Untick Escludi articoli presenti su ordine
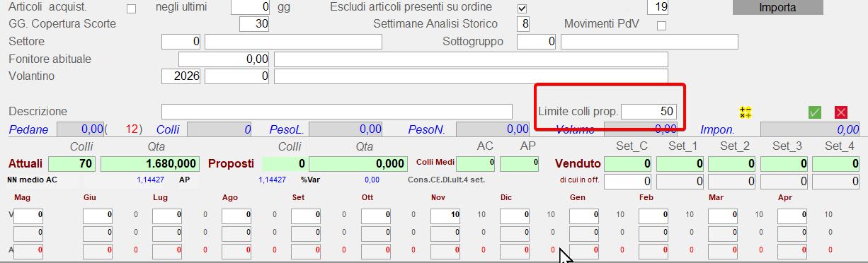868x263 pixels. click(522, 9)
